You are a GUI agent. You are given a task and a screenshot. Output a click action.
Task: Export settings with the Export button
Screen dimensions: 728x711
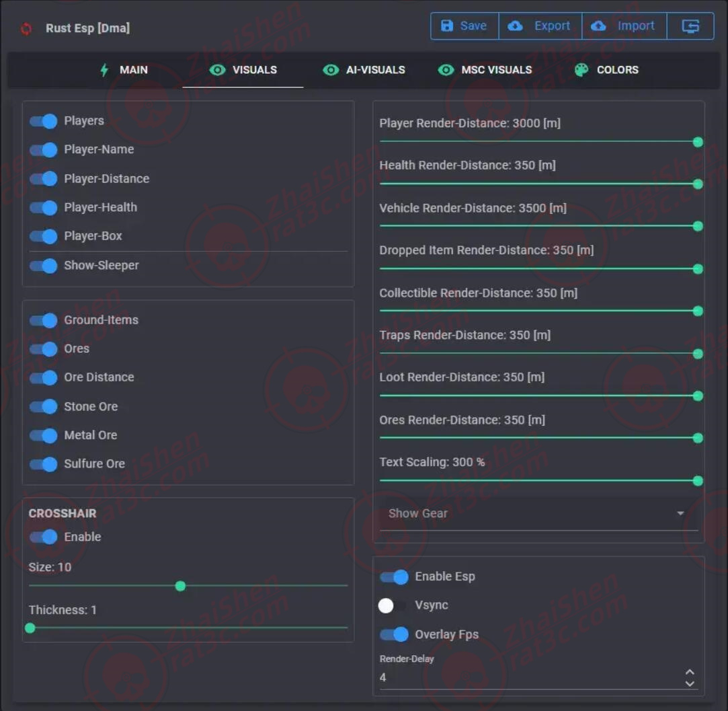click(x=540, y=26)
